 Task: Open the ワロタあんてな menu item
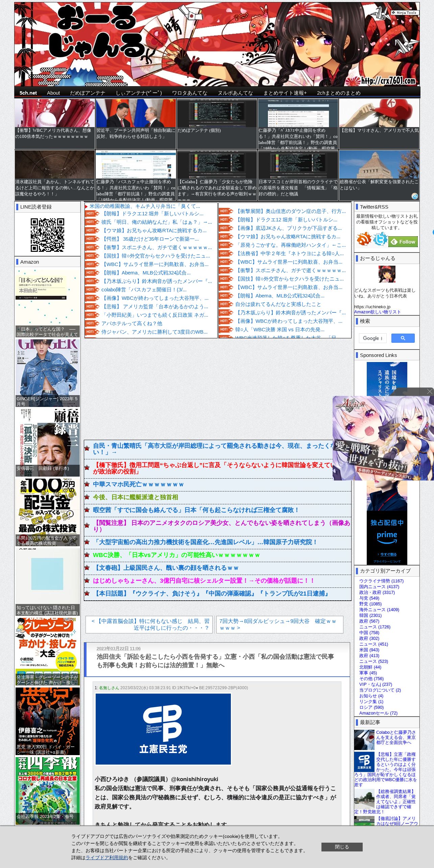190,93
